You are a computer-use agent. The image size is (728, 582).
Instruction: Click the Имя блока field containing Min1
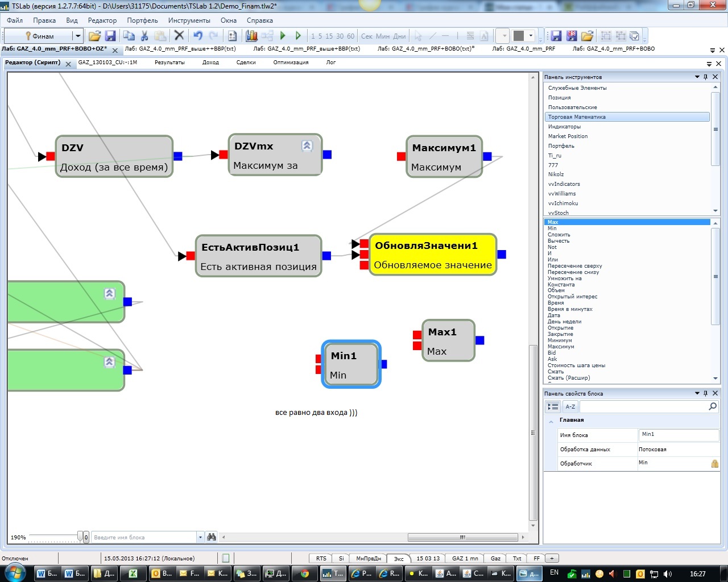pos(678,435)
